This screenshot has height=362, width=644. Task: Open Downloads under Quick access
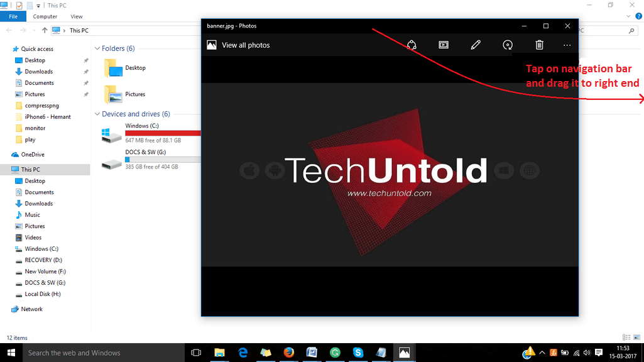(x=34, y=72)
